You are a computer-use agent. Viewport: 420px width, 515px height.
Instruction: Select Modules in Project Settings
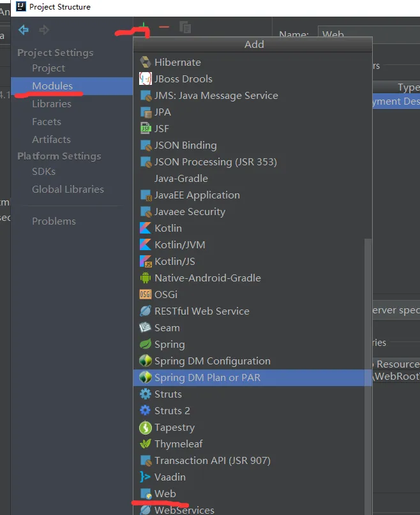tap(52, 86)
